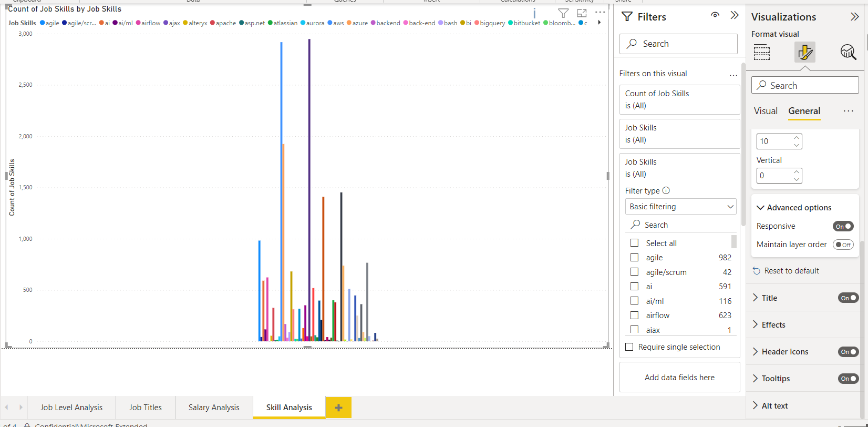Select the Skill Analysis page tab
Viewport: 868px width, 427px height.
tap(289, 408)
